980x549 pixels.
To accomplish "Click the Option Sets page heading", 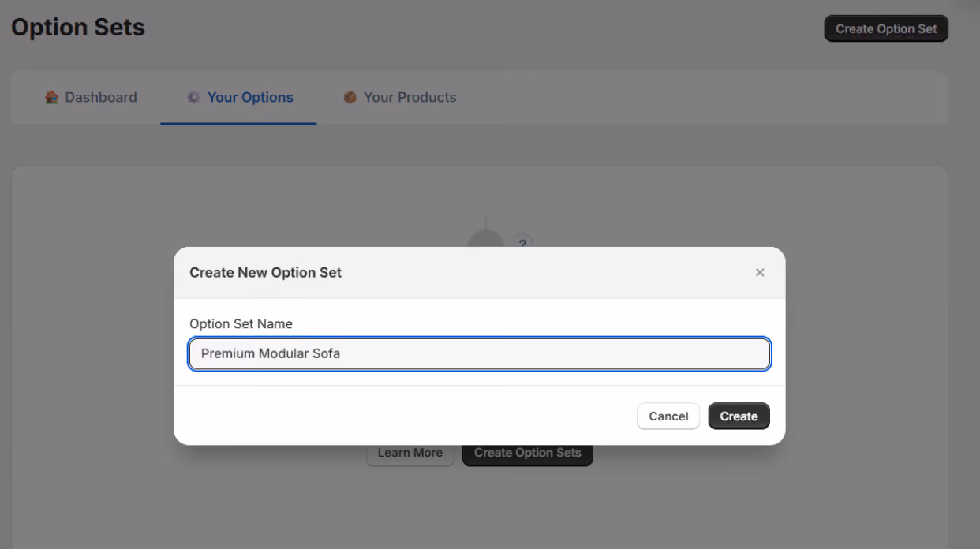I will point(78,28).
